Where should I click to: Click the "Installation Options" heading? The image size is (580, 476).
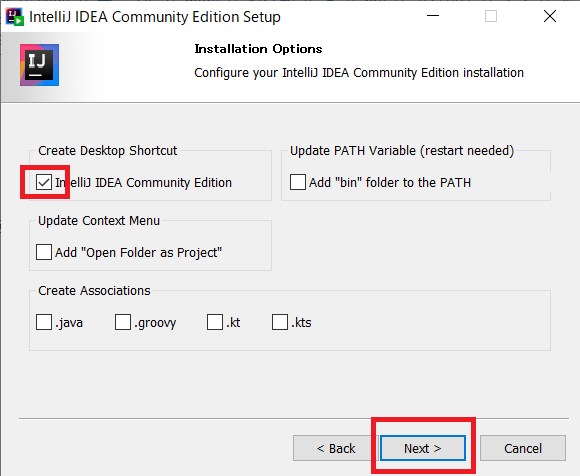(258, 49)
